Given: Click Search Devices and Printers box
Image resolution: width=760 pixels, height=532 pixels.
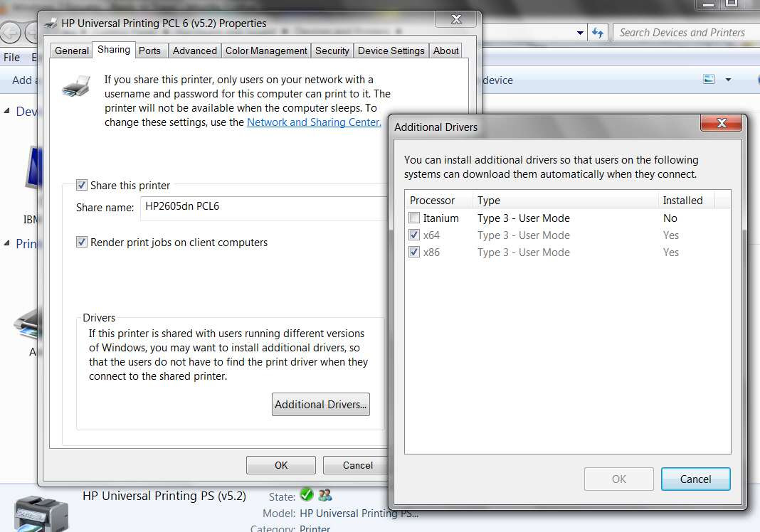Looking at the screenshot, I should click(686, 33).
